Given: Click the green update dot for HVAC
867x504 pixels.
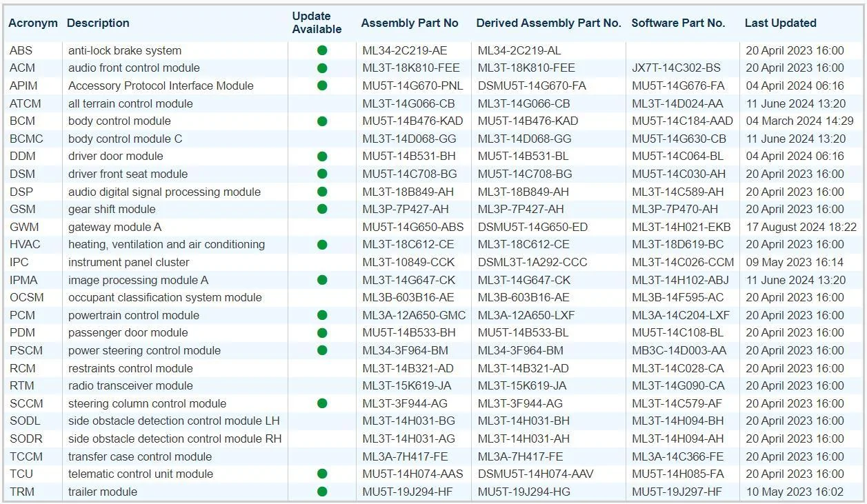Looking at the screenshot, I should pos(322,245).
